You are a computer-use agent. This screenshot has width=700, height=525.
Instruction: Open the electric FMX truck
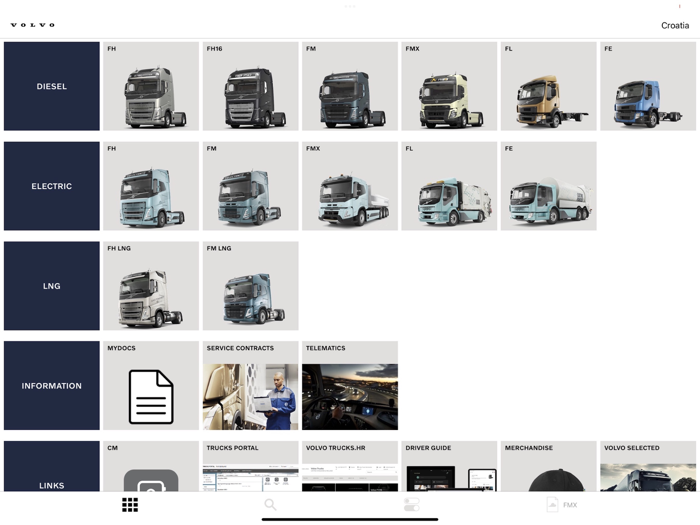pyautogui.click(x=350, y=186)
